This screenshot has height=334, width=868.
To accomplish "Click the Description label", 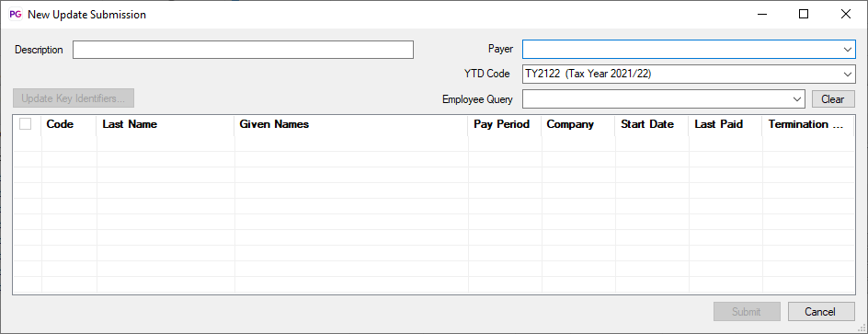I will click(39, 50).
